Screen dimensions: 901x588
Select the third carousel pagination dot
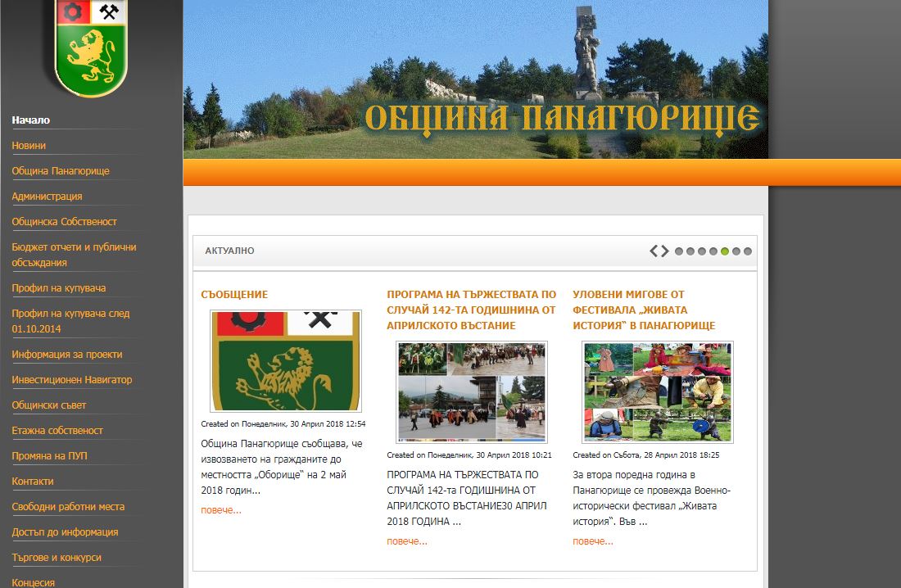tap(702, 251)
